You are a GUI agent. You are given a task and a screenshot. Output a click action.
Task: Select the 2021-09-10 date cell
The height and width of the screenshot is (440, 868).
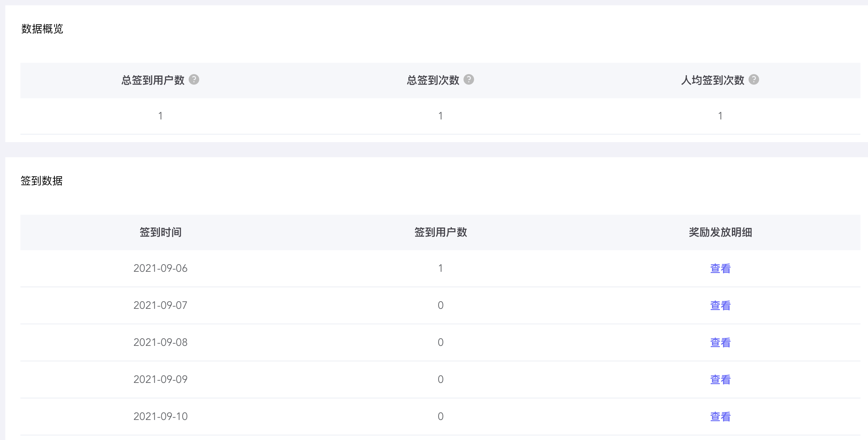click(160, 417)
